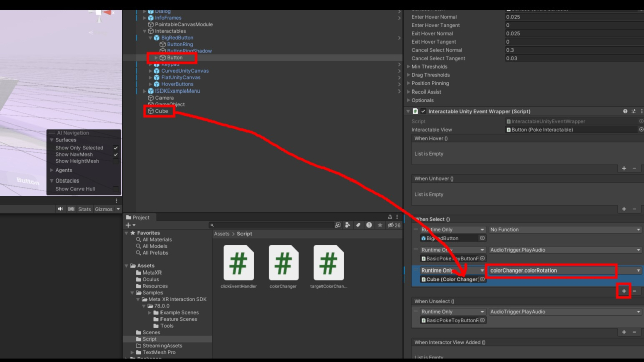Click the Project panel search field
This screenshot has width=644, height=362.
tap(272, 225)
